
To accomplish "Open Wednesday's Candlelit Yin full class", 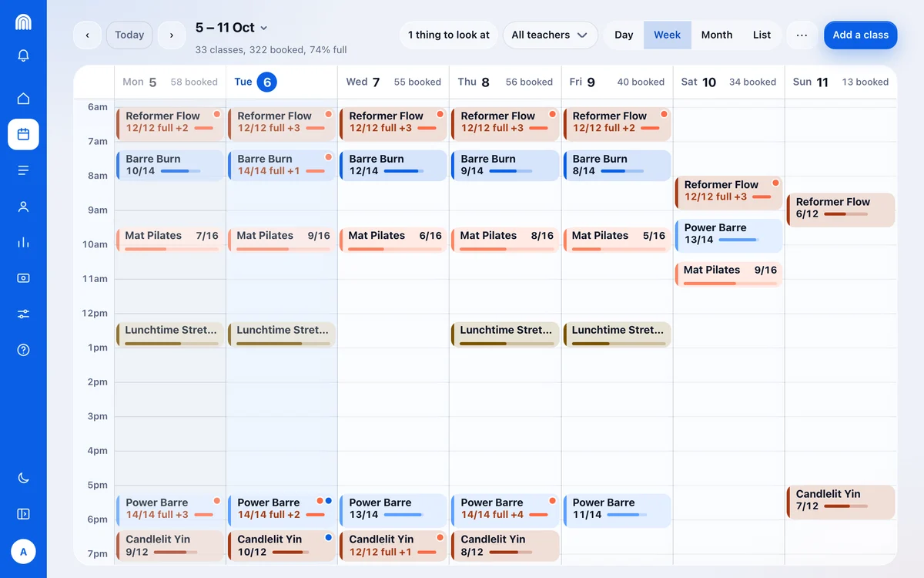I will pos(393,546).
